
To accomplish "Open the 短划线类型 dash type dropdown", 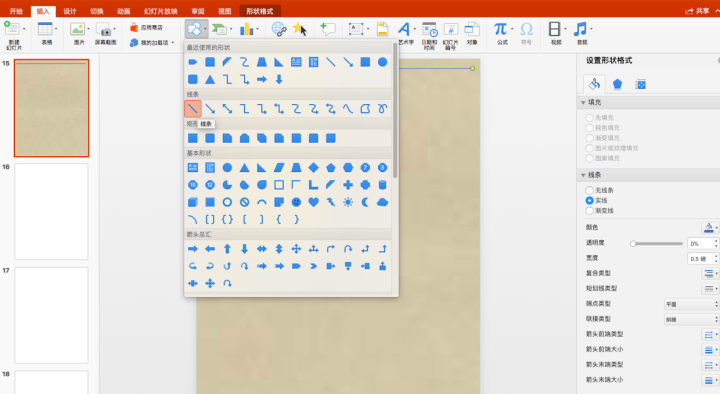I will 710,288.
